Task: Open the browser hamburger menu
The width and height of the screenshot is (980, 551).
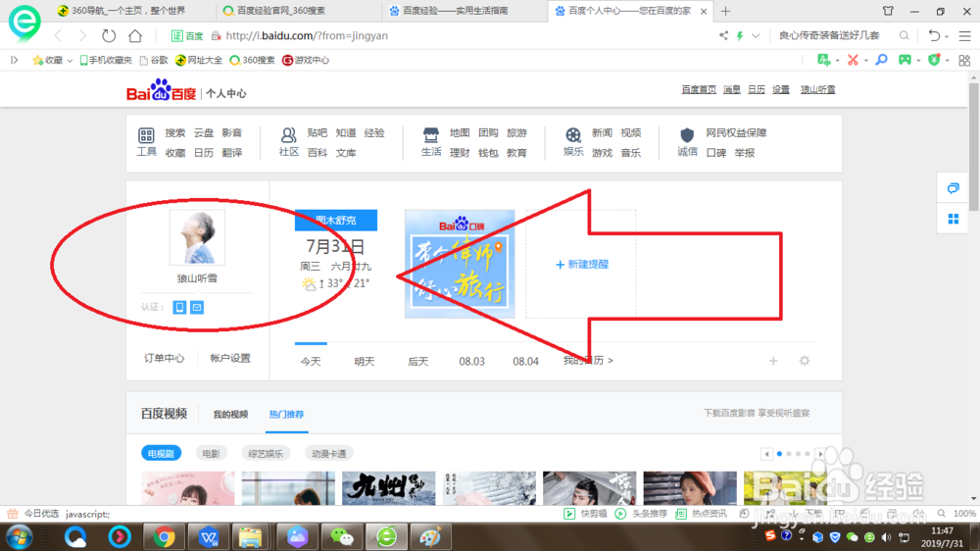Action: click(x=965, y=36)
